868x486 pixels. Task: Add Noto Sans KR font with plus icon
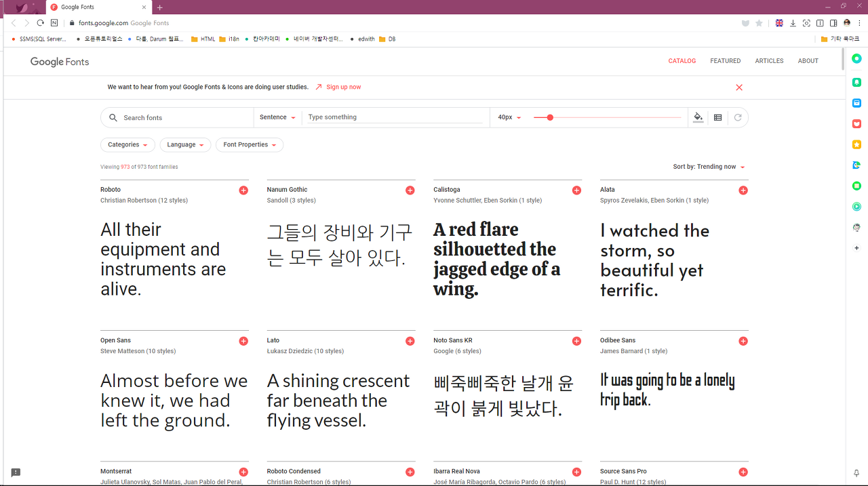pyautogui.click(x=576, y=341)
